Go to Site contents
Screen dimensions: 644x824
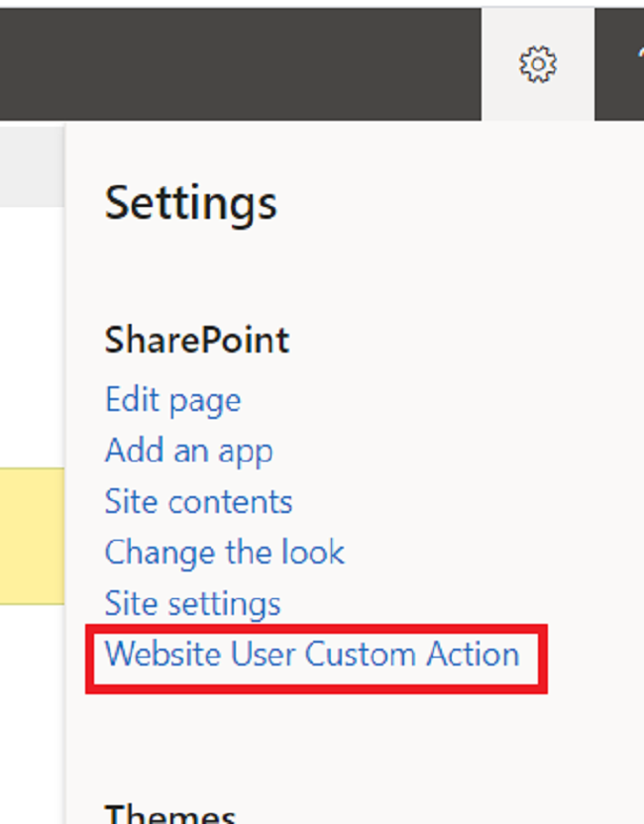tap(198, 502)
